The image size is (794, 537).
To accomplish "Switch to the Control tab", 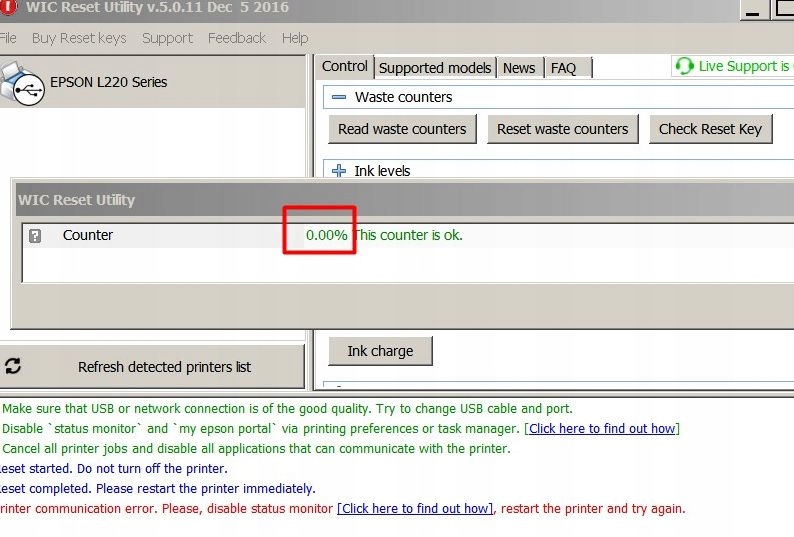I will point(345,66).
